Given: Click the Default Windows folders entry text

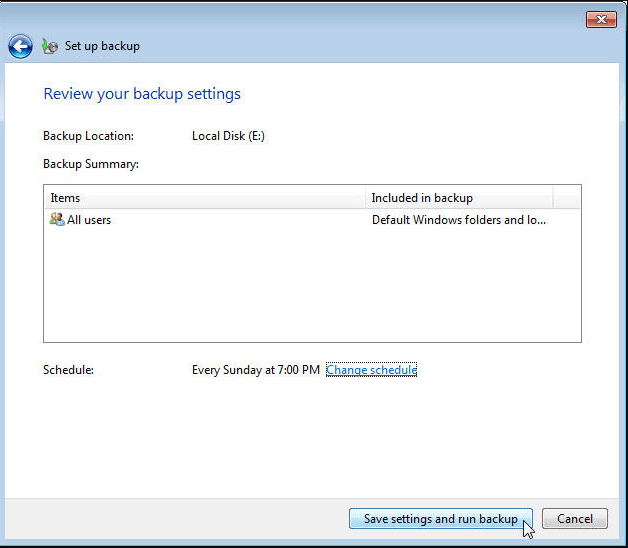Looking at the screenshot, I should point(459,220).
